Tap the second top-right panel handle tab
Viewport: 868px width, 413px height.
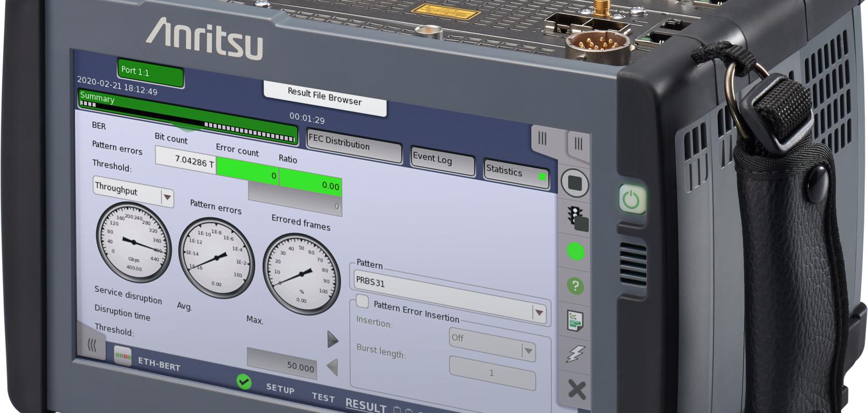point(578,144)
